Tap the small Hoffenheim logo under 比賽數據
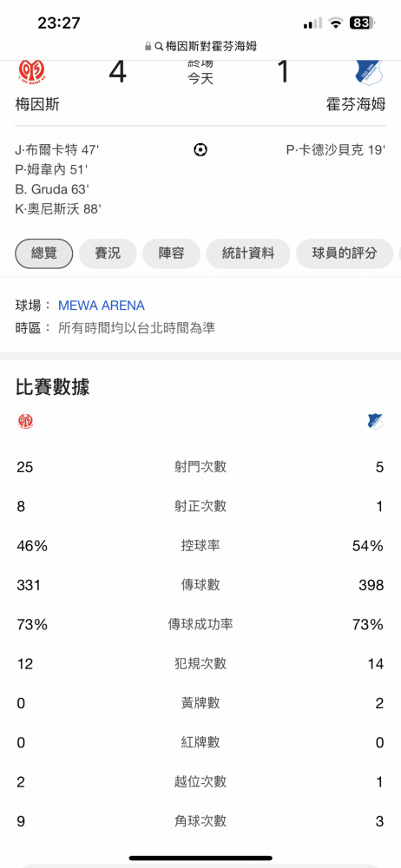 (376, 421)
